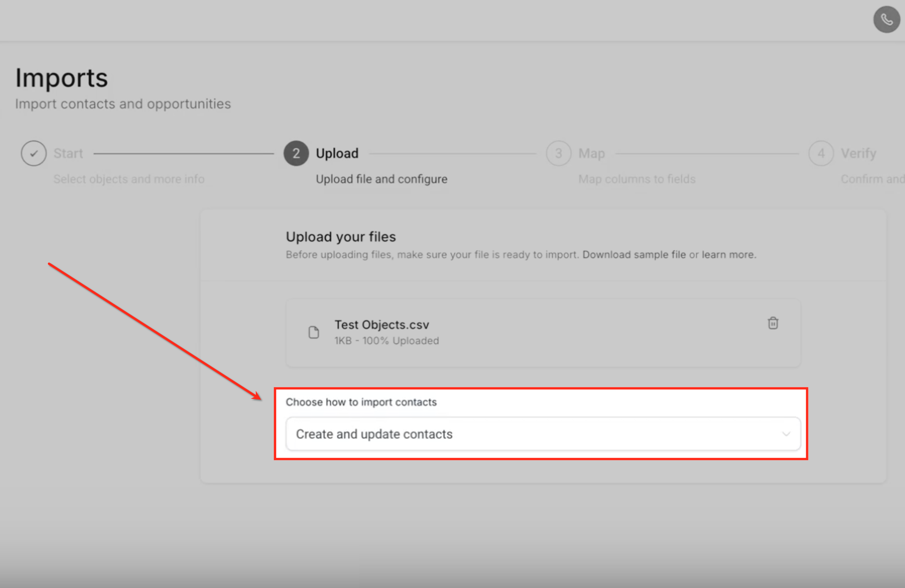Viewport: 905px width, 588px height.
Task: Click the Imports page heading
Action: [x=62, y=78]
